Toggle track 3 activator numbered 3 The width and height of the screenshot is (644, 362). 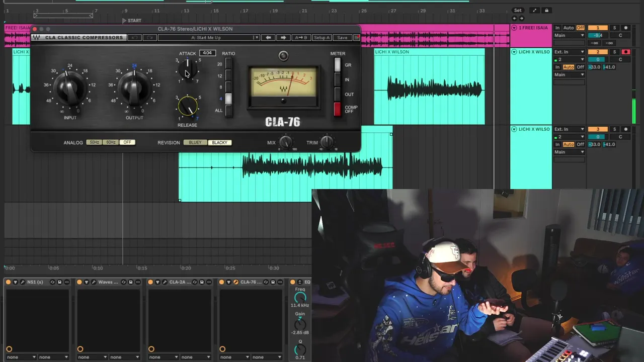[x=598, y=129]
